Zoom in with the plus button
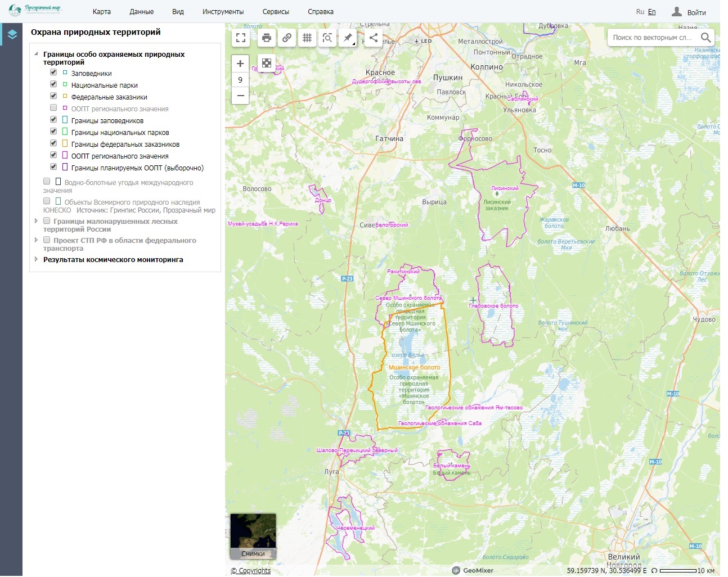728x577 pixels. pyautogui.click(x=240, y=64)
